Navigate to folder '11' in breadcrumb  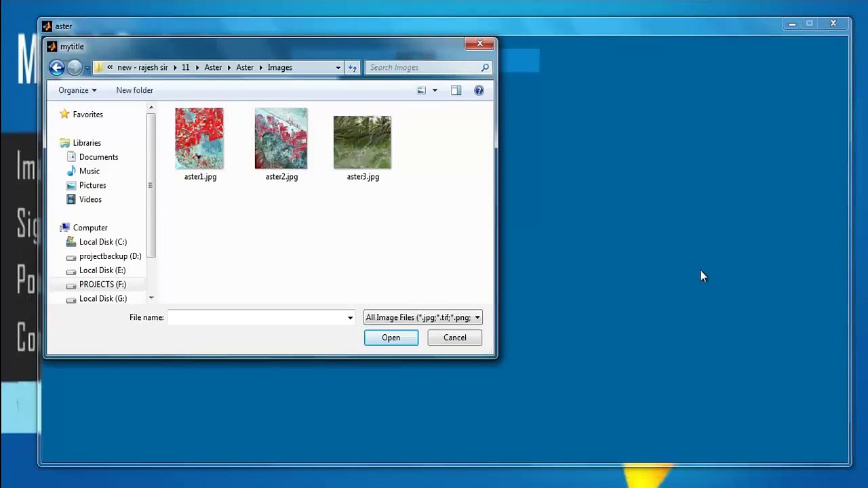click(185, 68)
